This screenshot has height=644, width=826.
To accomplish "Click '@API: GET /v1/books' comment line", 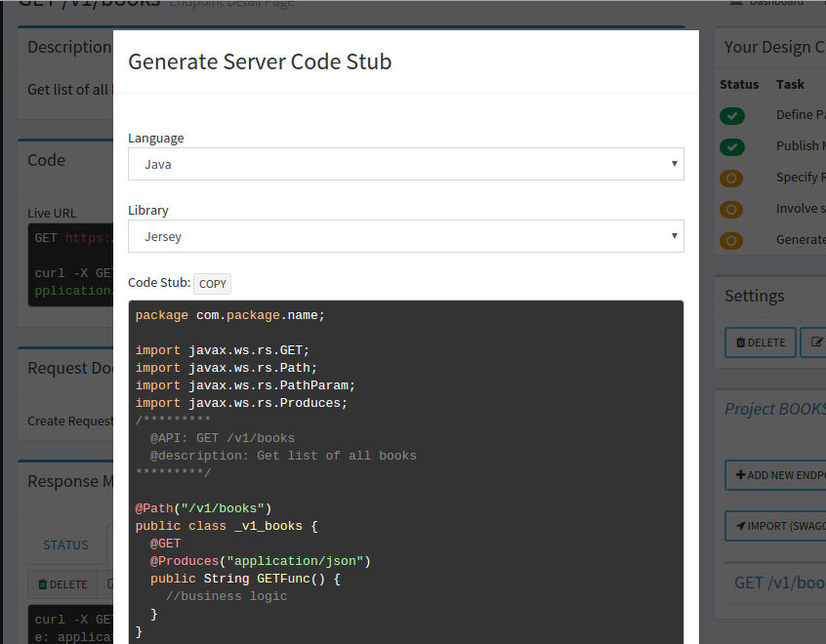I will coord(223,438).
